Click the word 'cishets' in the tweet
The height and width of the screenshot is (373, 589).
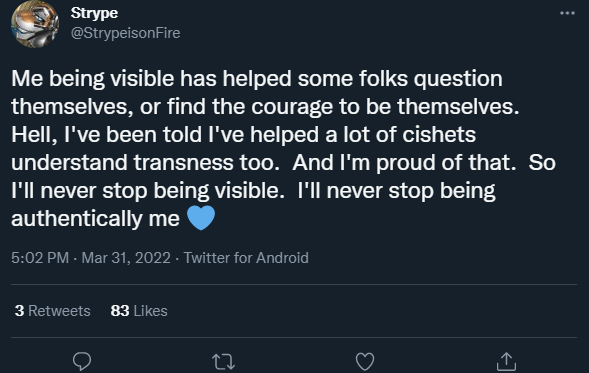(439, 134)
